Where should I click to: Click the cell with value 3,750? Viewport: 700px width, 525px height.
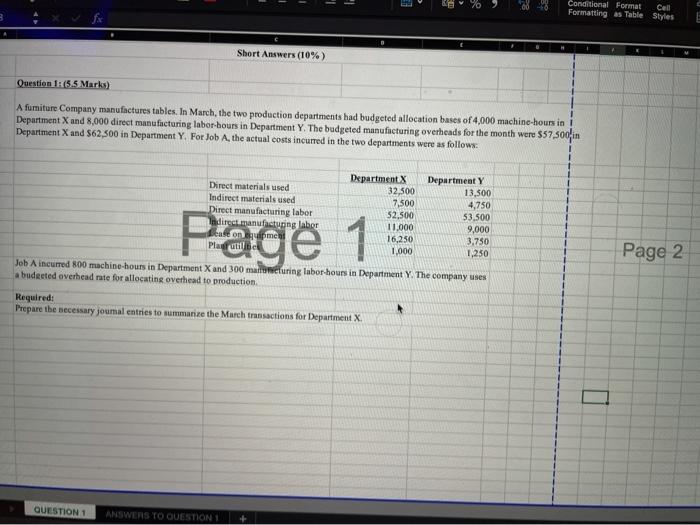point(478,242)
